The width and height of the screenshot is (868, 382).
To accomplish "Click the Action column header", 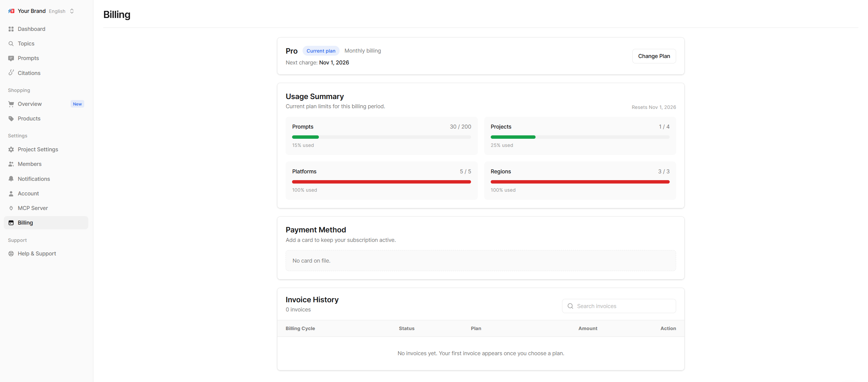I will click(x=668, y=328).
